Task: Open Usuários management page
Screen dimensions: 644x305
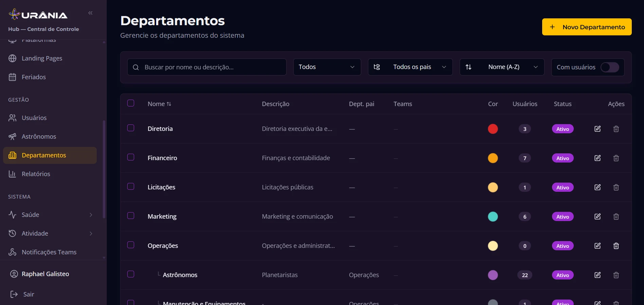Action: [x=50, y=118]
